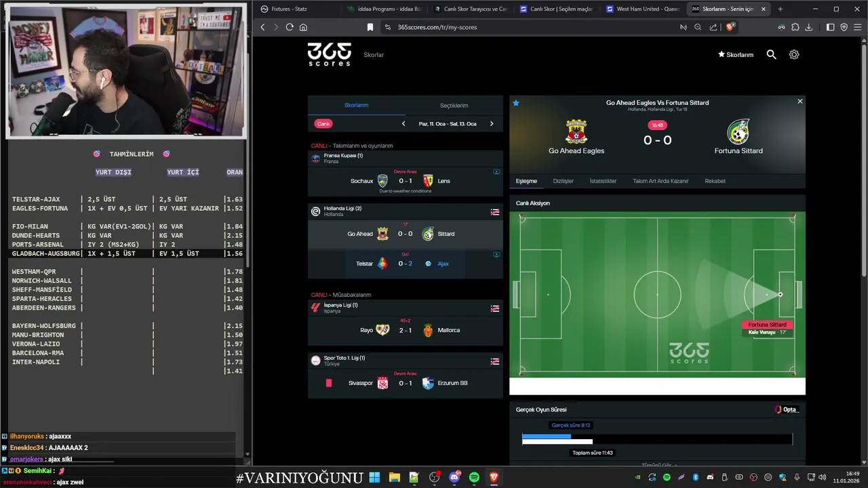Viewport: 868px width, 488px height.
Task: Open the date range Paz, 11 Oca - Sal, 13 Oca
Action: (448, 124)
